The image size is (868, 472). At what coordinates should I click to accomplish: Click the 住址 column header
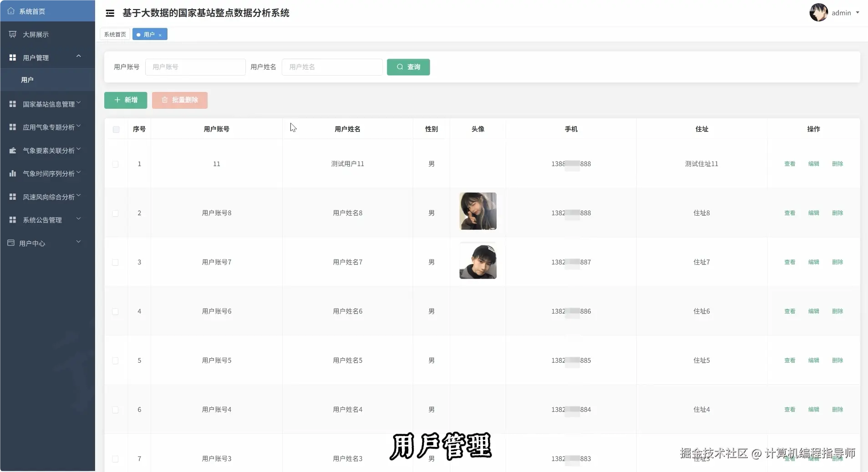pyautogui.click(x=702, y=129)
